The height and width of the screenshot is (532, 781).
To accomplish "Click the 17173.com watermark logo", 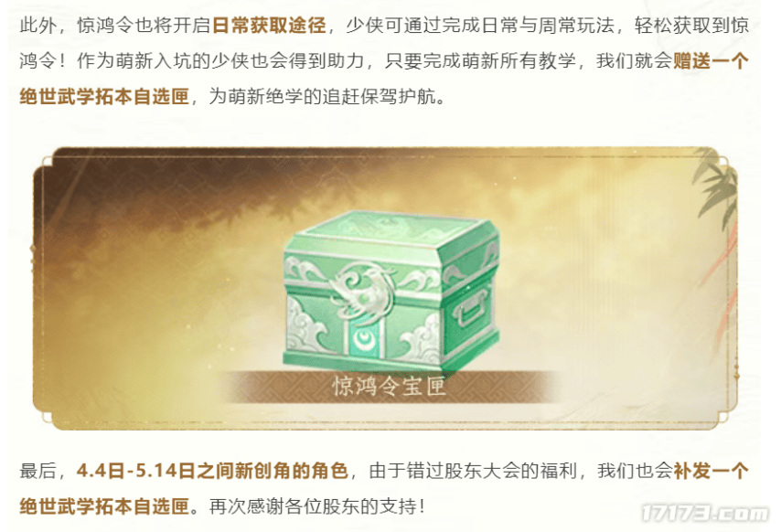I will 704,513.
